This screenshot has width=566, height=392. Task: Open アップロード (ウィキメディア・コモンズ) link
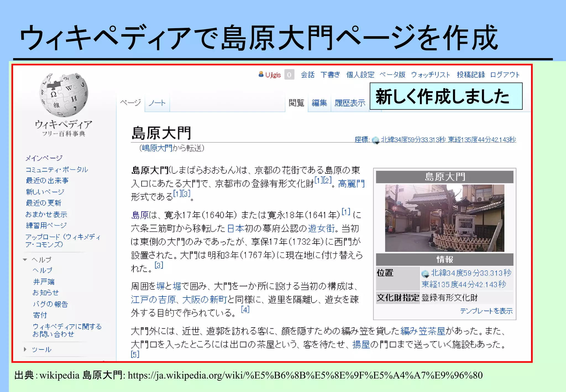click(x=63, y=241)
